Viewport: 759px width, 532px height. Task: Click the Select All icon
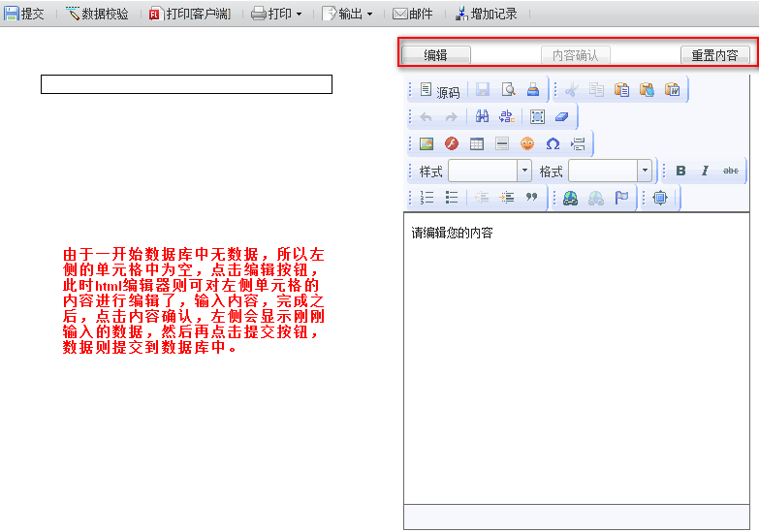coord(537,116)
